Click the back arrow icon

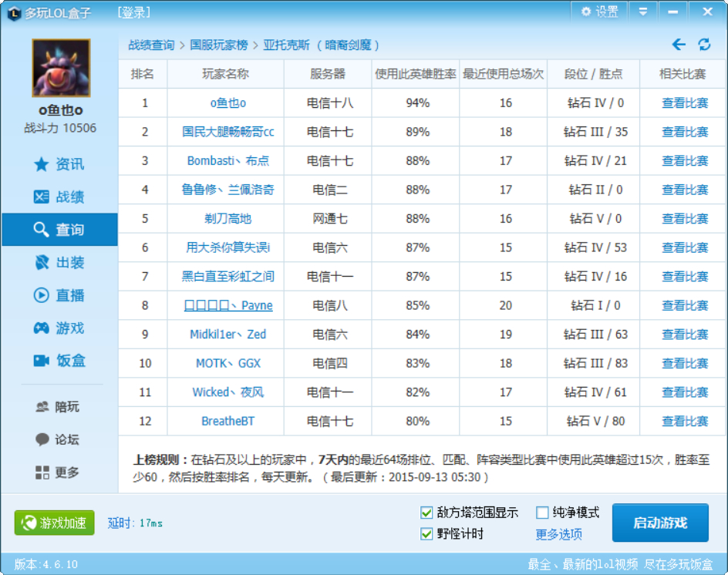(679, 45)
